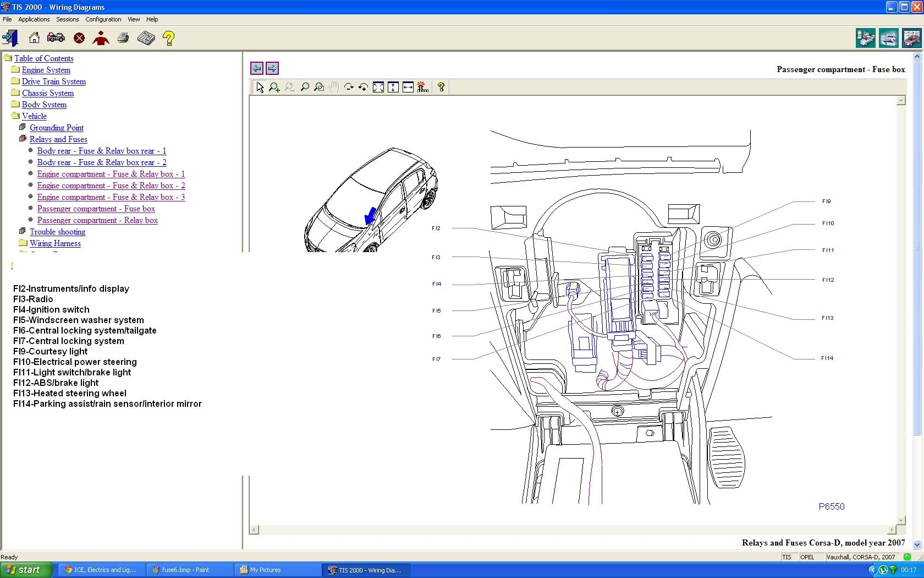Select the hand pan tool

[x=334, y=87]
